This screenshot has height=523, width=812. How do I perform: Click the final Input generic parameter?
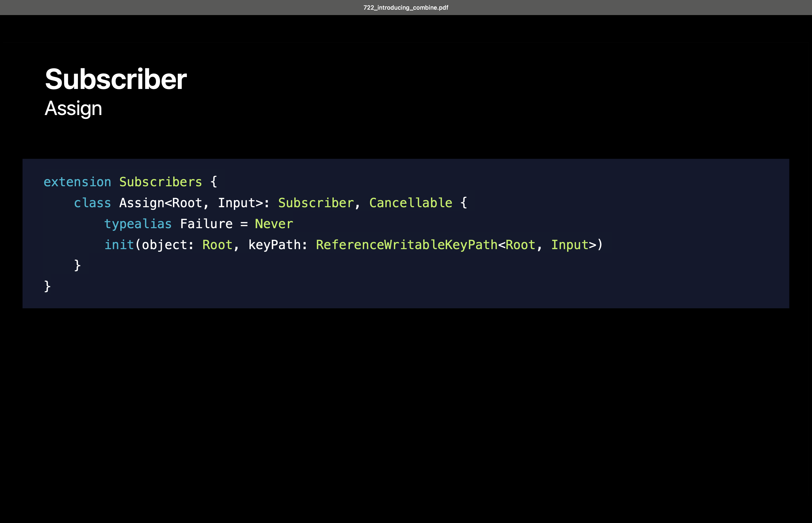click(x=570, y=245)
